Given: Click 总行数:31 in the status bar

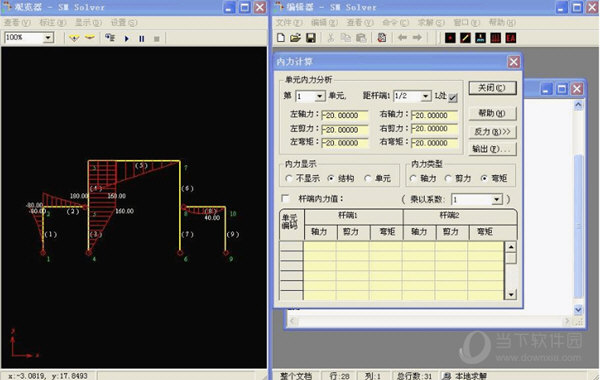Looking at the screenshot, I should pyautogui.click(x=414, y=376).
